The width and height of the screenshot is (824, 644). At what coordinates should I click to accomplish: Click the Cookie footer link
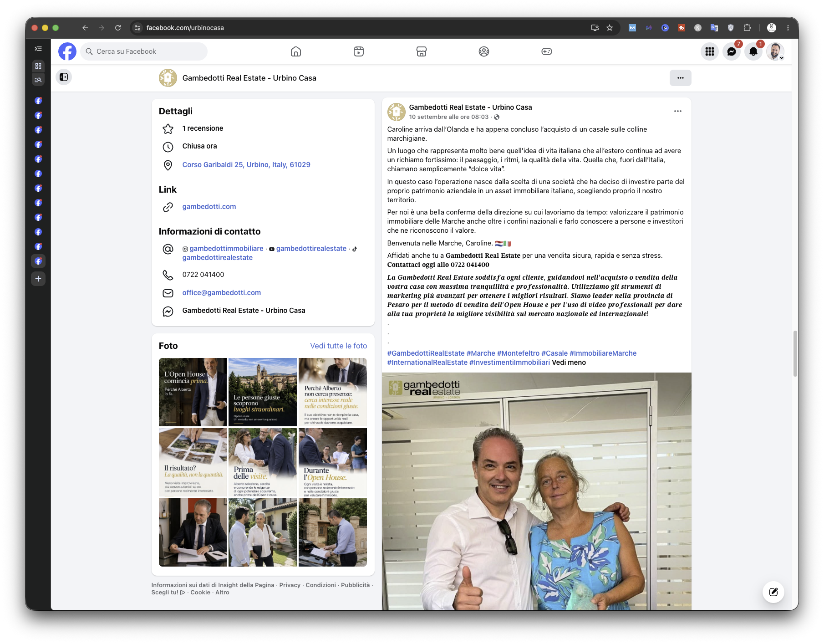point(200,593)
